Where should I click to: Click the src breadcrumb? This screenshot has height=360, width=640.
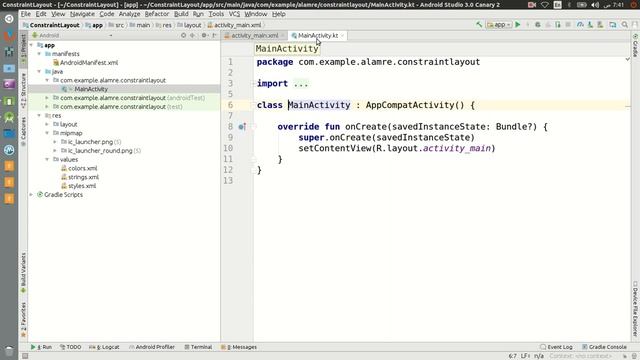116,25
